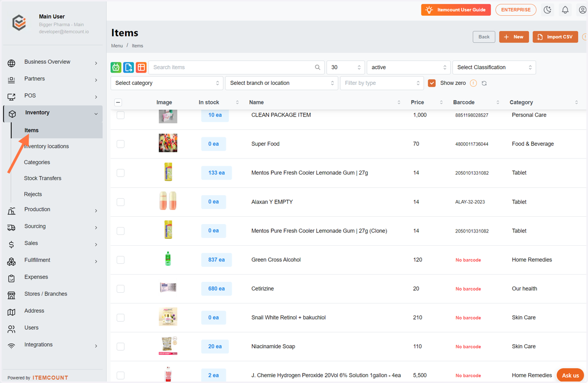Check the Alaxan Y EMPTY row checkbox
This screenshot has width=588, height=383.
coord(121,202)
